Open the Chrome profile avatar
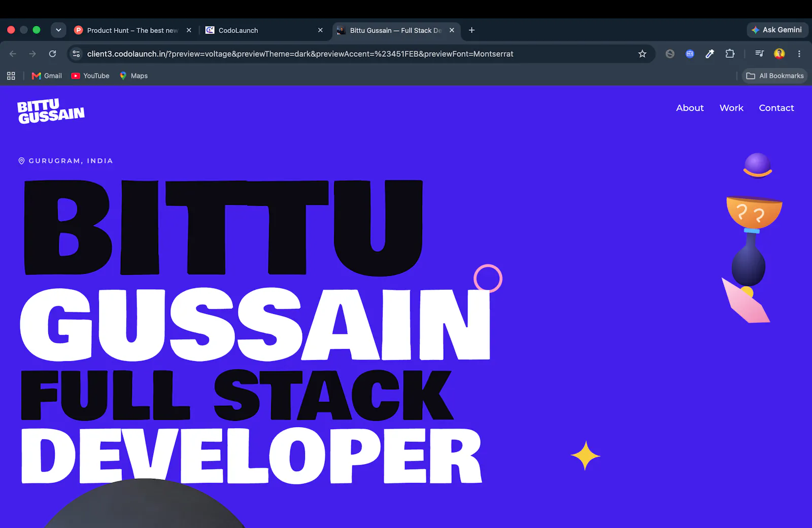This screenshot has width=812, height=528. click(x=780, y=54)
